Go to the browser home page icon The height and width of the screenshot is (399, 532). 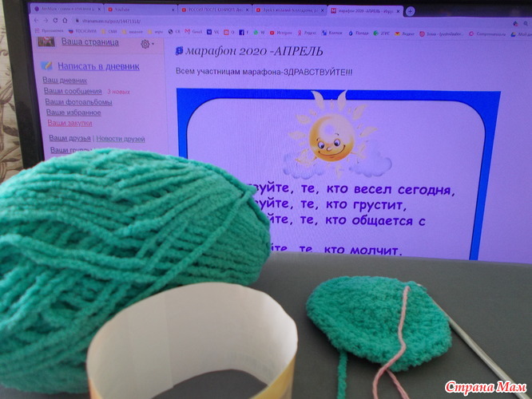66,20
